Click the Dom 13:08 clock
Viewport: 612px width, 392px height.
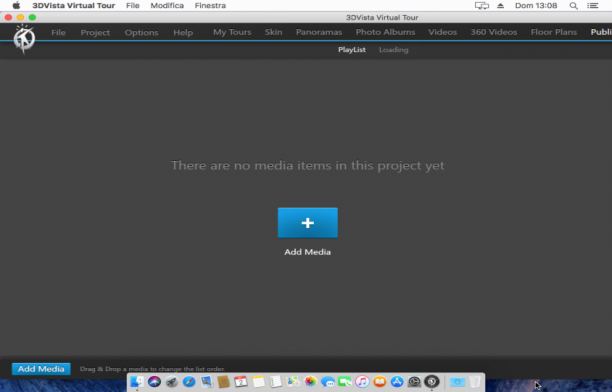pyautogui.click(x=536, y=5)
